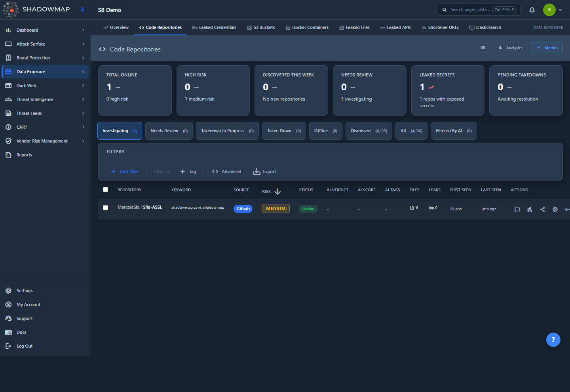Click the Dark Web sidebar icon
The width and height of the screenshot is (570, 392).
coord(8,86)
